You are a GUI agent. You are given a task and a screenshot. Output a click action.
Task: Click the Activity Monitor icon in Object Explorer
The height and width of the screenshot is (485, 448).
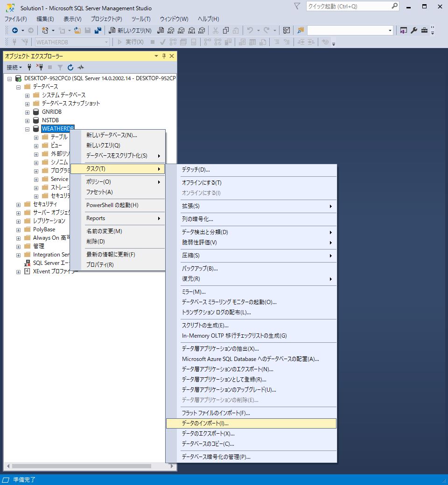(x=81, y=68)
